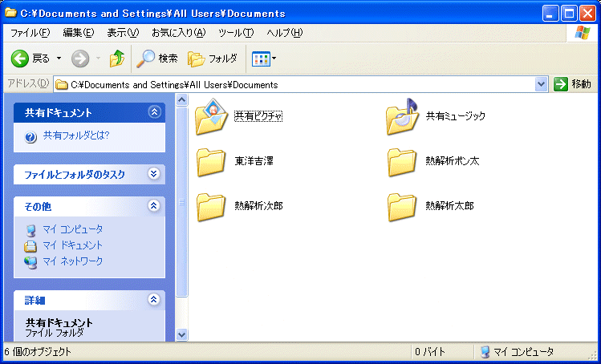Select the 熱解析次郎 folder name

(258, 206)
